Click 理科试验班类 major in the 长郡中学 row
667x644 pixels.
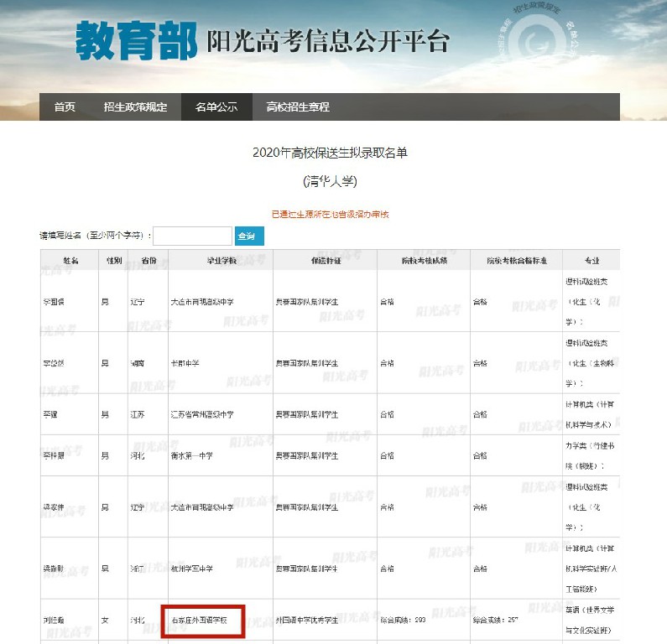click(590, 363)
